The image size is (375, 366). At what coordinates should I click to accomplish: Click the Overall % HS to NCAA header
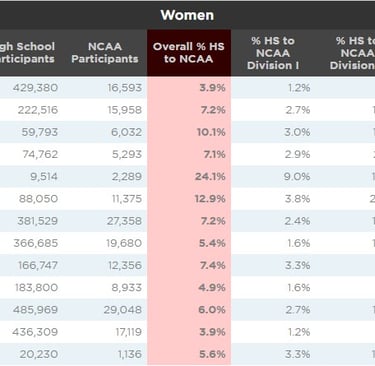[x=189, y=53]
